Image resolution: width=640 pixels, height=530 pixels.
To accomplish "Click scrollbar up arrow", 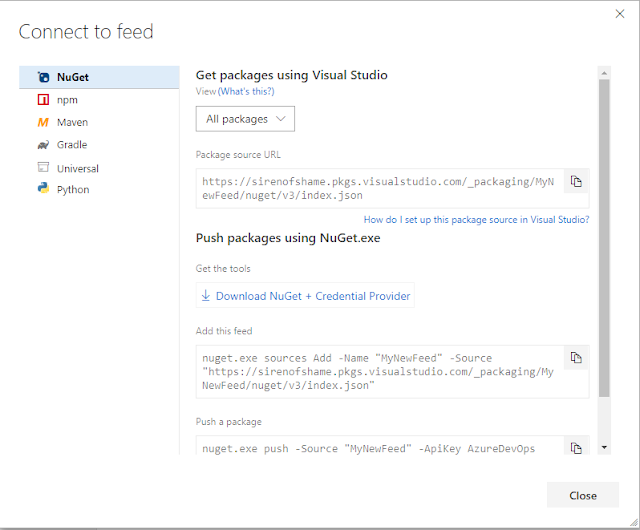I will pyautogui.click(x=604, y=73).
